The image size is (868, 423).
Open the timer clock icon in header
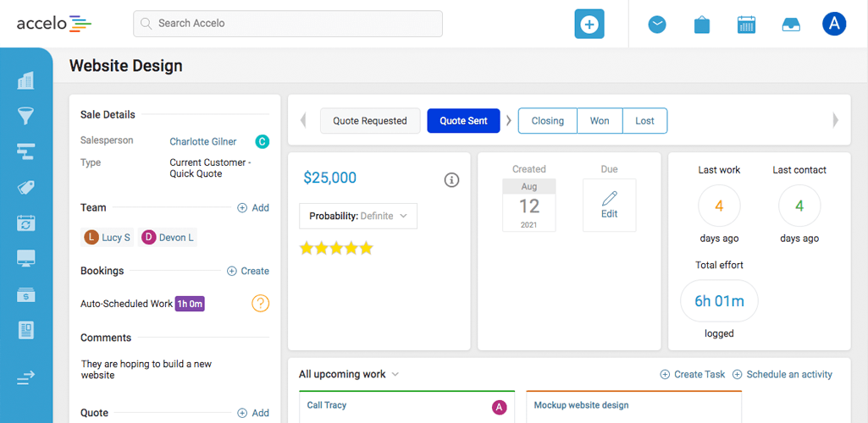pyautogui.click(x=657, y=25)
